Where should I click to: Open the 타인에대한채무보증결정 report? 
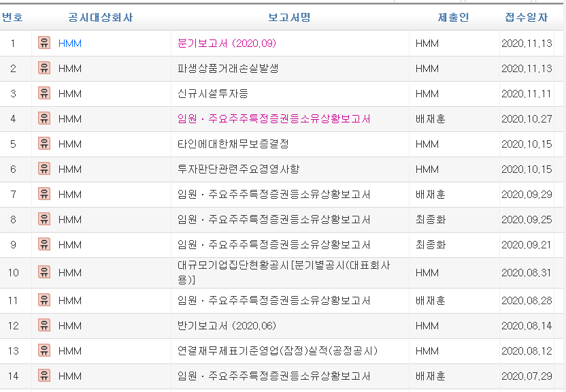pyautogui.click(x=233, y=144)
